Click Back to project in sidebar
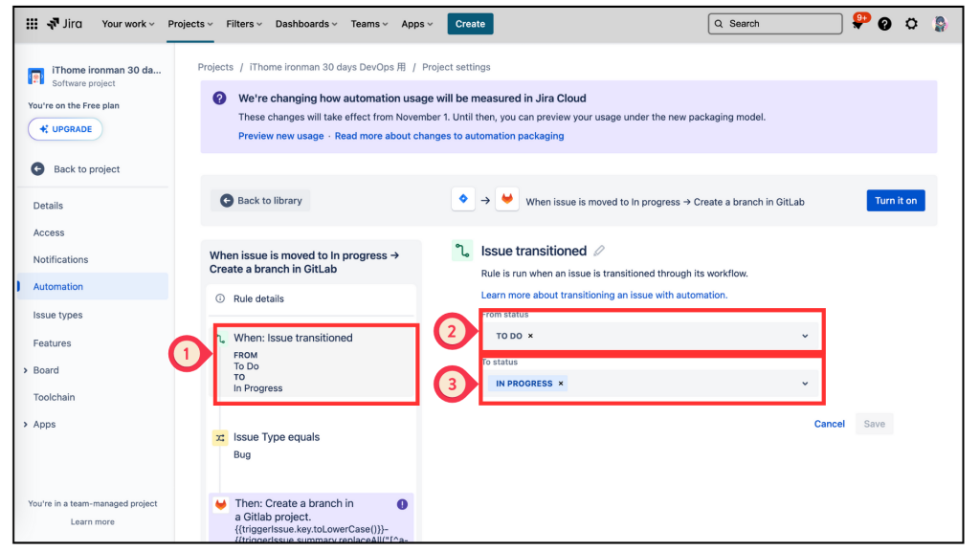Screen dimensions: 980x551 86,169
